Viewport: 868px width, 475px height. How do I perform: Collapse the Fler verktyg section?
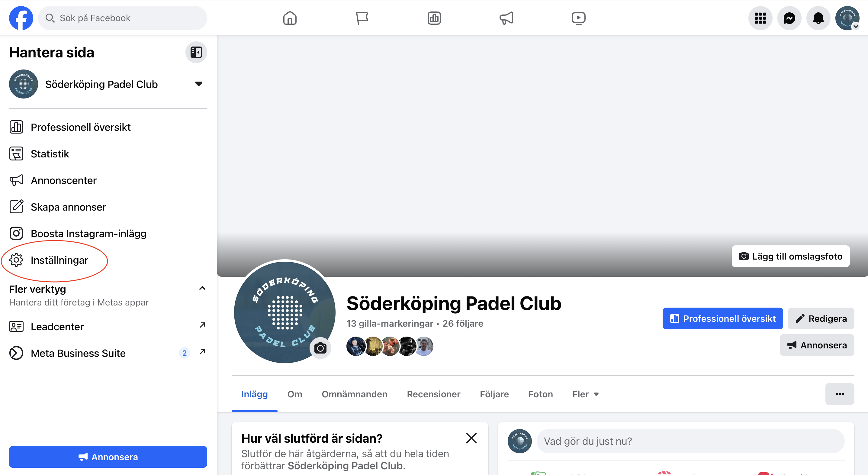(x=202, y=288)
